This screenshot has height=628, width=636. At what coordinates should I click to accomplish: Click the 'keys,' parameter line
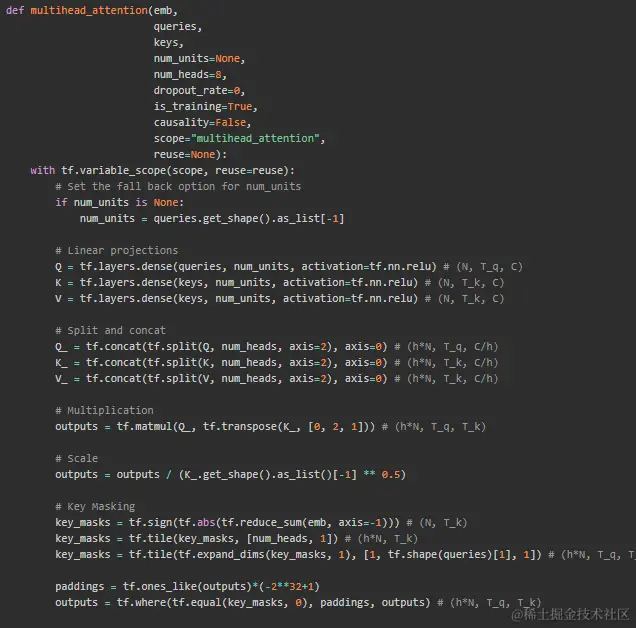(x=168, y=43)
